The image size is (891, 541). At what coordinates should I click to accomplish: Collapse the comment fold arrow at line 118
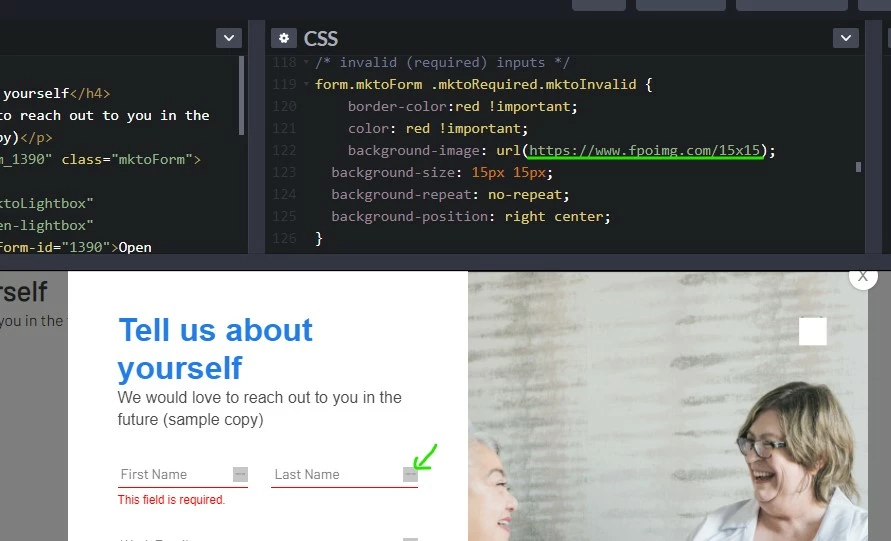click(x=307, y=62)
